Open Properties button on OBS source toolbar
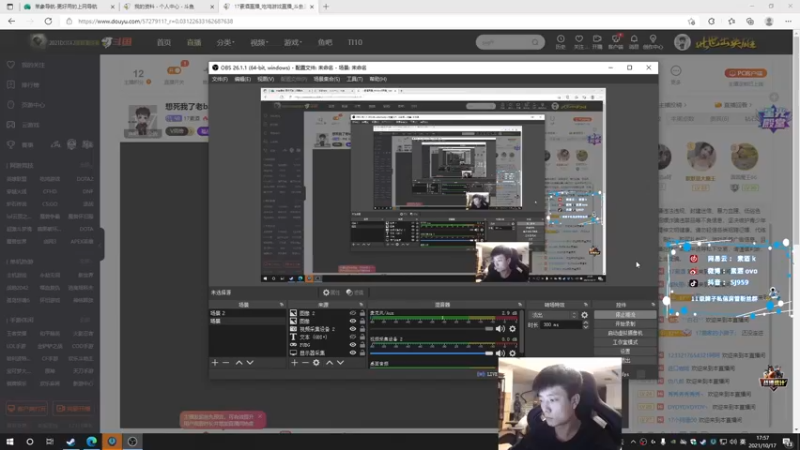800x450 pixels. (x=331, y=292)
